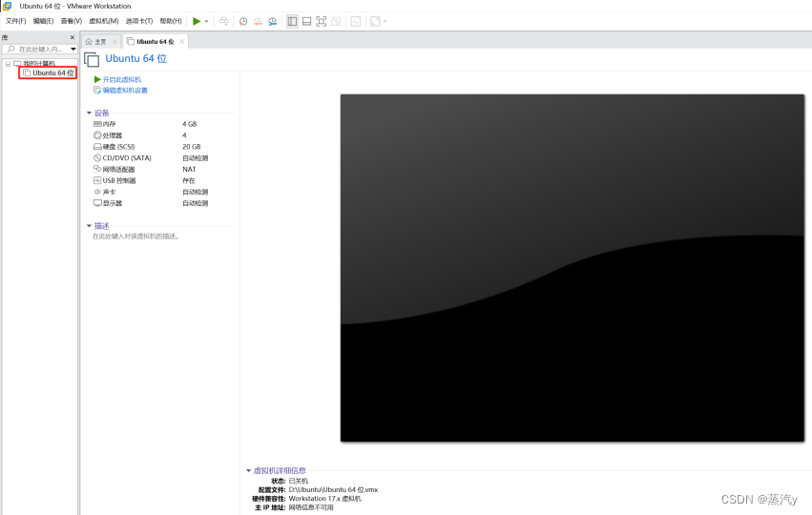Image resolution: width=812 pixels, height=515 pixels.
Task: Click the green power-on play toolbar icon
Action: point(197,21)
